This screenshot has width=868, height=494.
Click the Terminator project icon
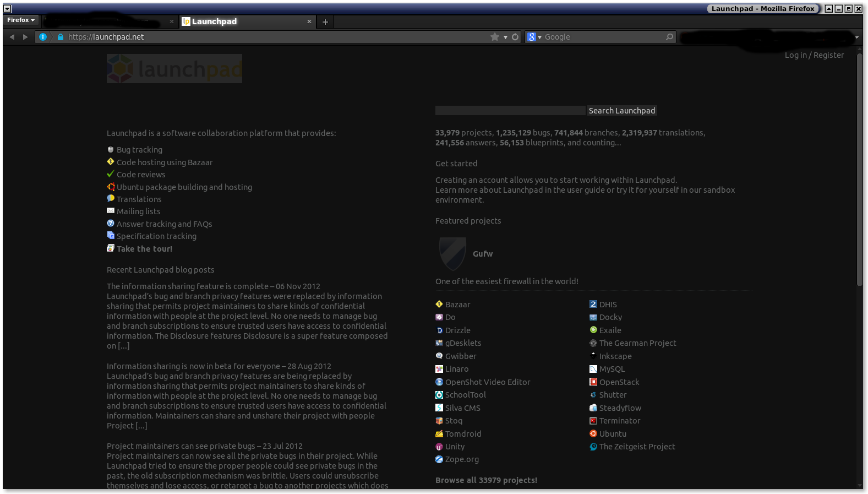(x=593, y=421)
